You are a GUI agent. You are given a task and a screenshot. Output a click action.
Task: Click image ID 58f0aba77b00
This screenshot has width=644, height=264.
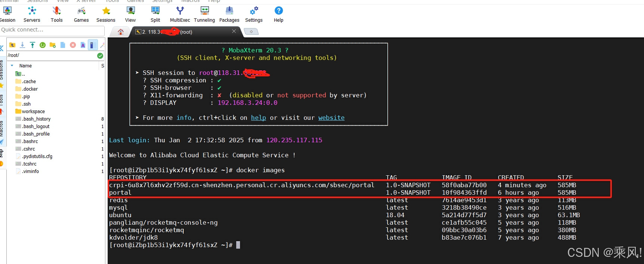point(464,185)
